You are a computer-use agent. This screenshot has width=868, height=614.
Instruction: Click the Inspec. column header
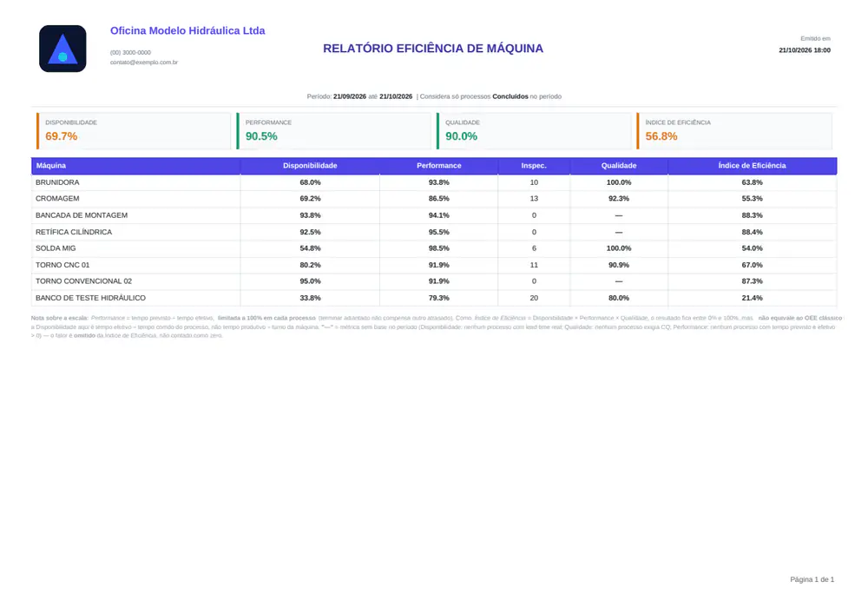(534, 166)
